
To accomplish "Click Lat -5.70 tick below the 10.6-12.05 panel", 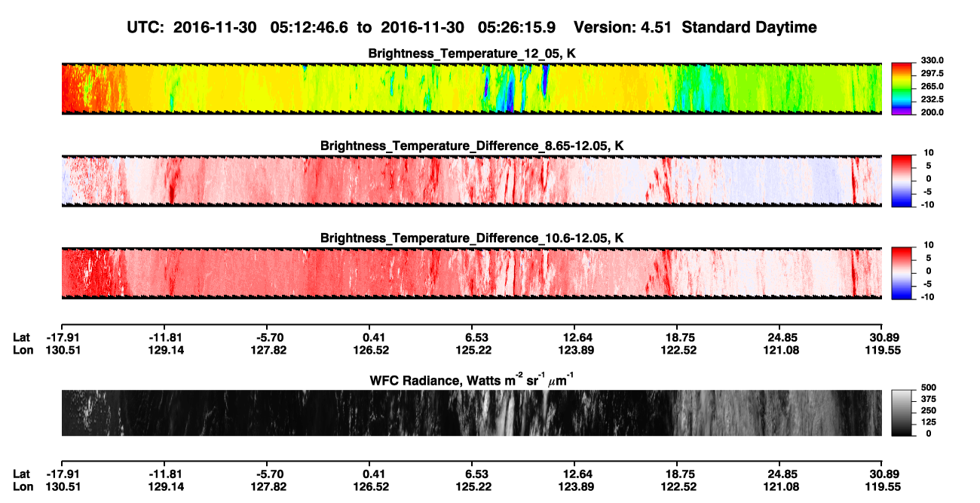I will [x=269, y=337].
